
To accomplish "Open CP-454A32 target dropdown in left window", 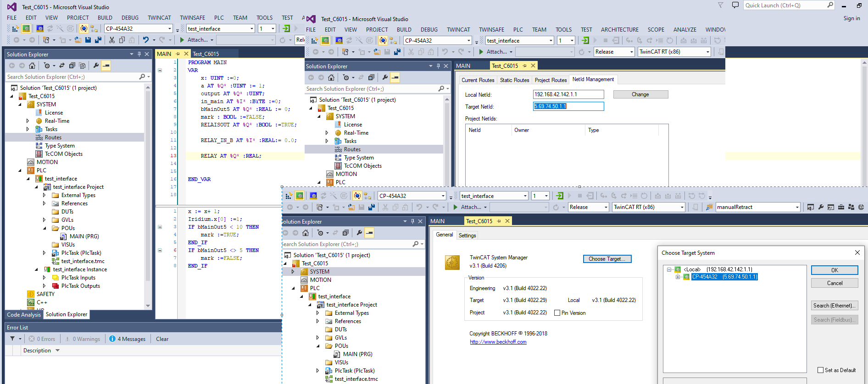I will pos(170,28).
